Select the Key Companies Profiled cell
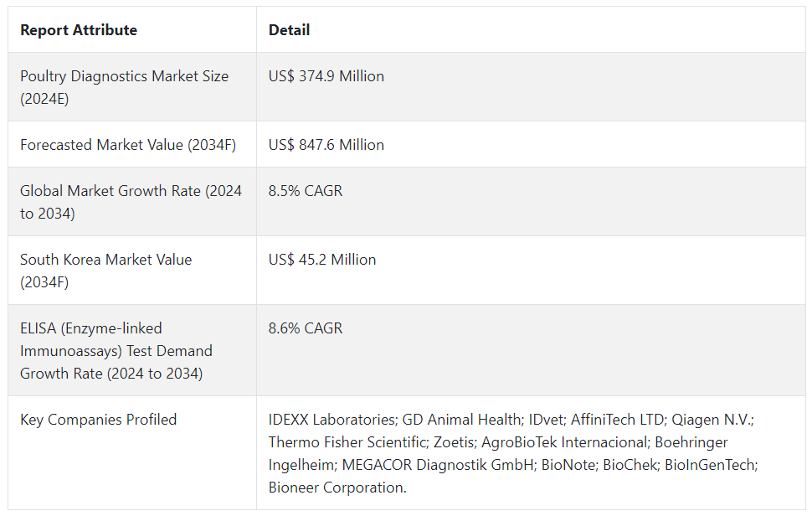Screen dimensions: 812x516 [98, 420]
